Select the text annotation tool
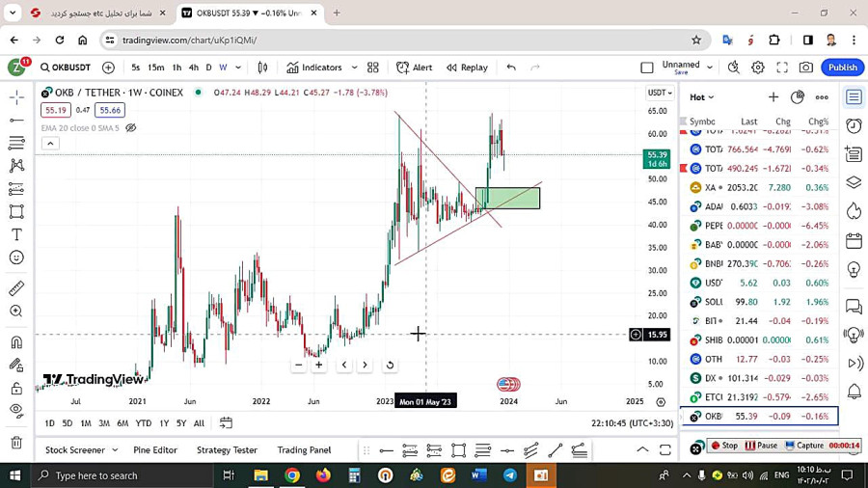 (x=16, y=234)
